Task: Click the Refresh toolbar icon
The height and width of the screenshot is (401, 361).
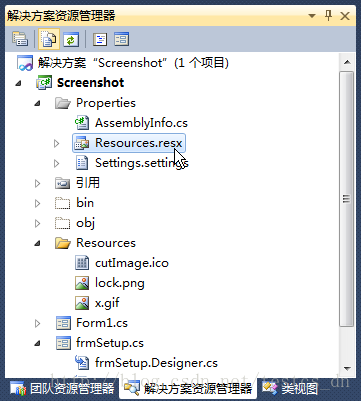Action: [x=71, y=39]
